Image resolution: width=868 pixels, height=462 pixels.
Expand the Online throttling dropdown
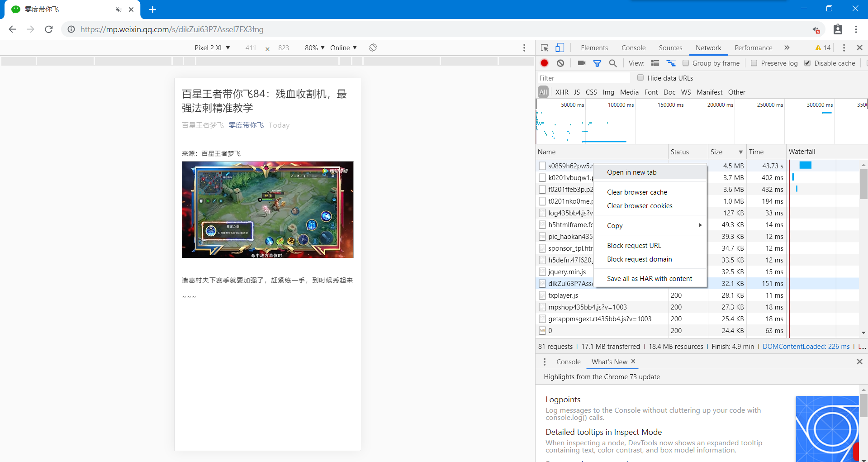click(x=343, y=48)
